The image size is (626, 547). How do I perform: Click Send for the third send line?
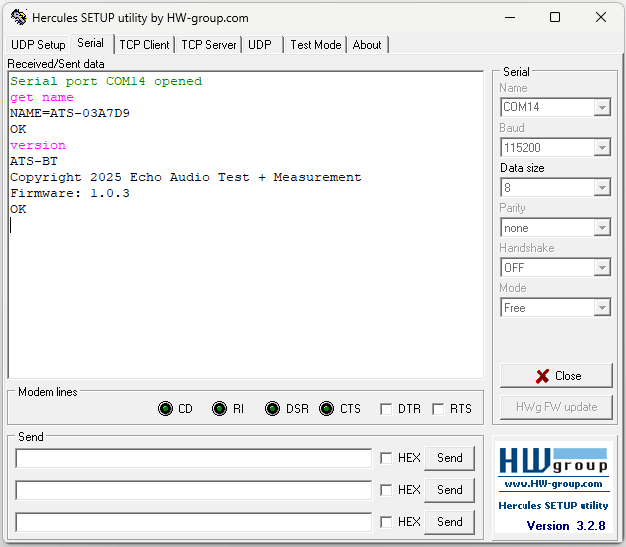click(450, 522)
